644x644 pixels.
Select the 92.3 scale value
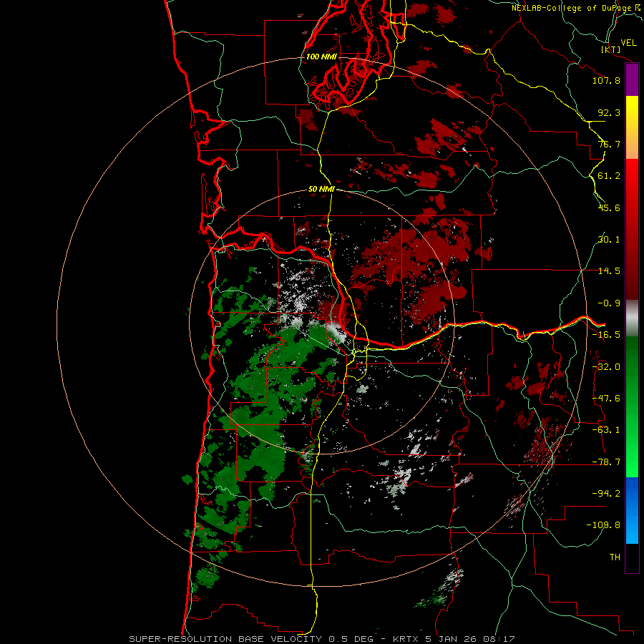(609, 112)
